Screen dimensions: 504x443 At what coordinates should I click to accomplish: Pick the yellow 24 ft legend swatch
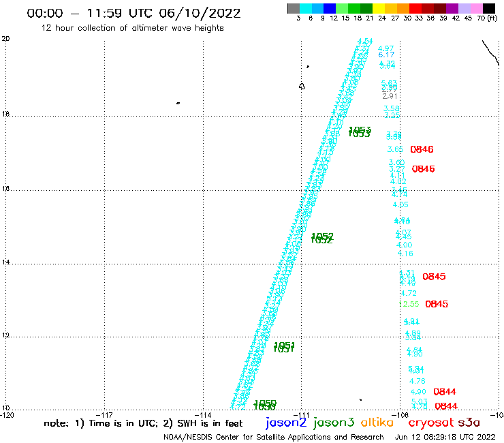pos(378,8)
